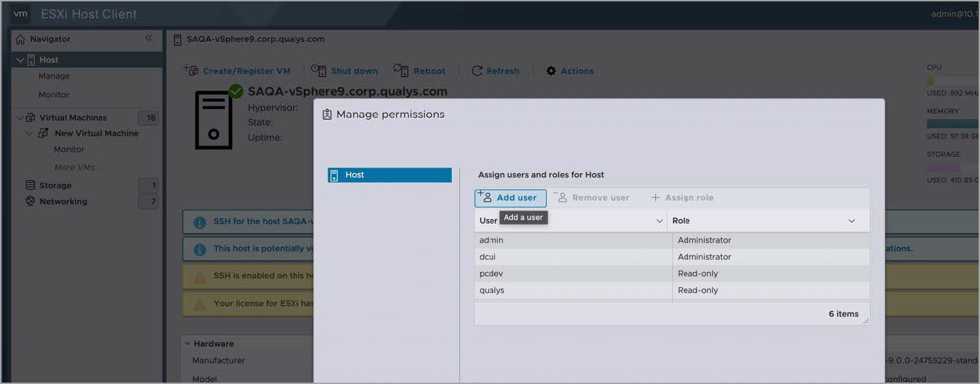
Task: Click the Refresh button
Action: [x=496, y=71]
